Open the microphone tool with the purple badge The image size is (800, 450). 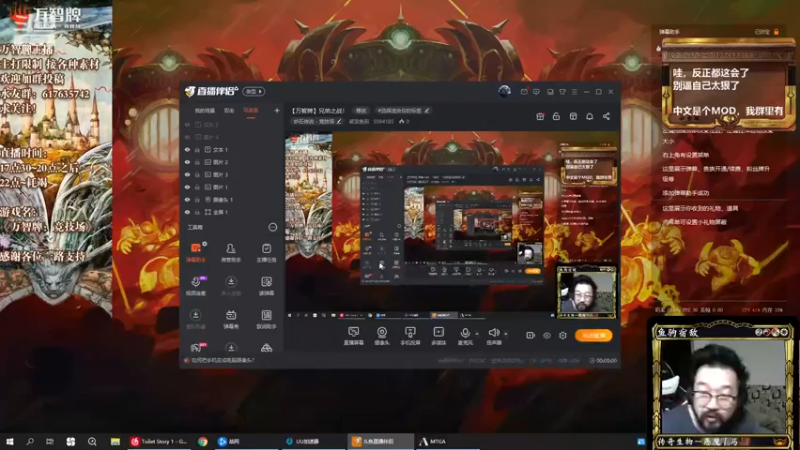click(x=196, y=285)
